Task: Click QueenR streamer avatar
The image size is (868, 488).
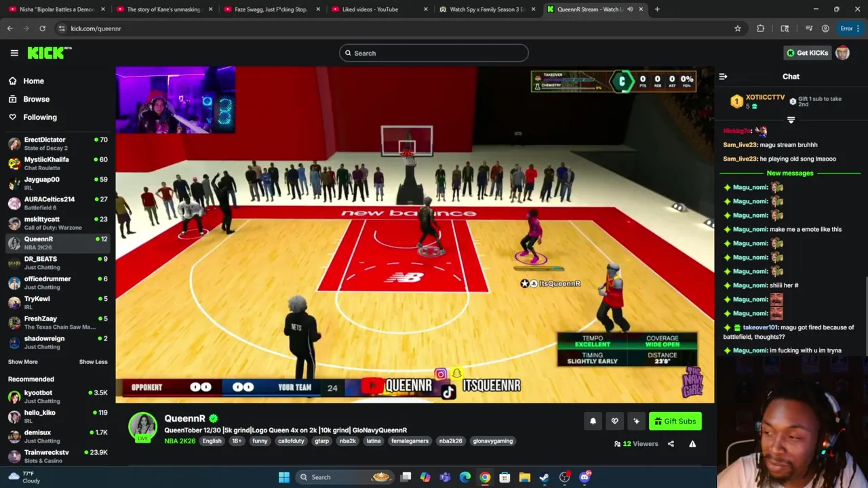Action: click(x=142, y=427)
